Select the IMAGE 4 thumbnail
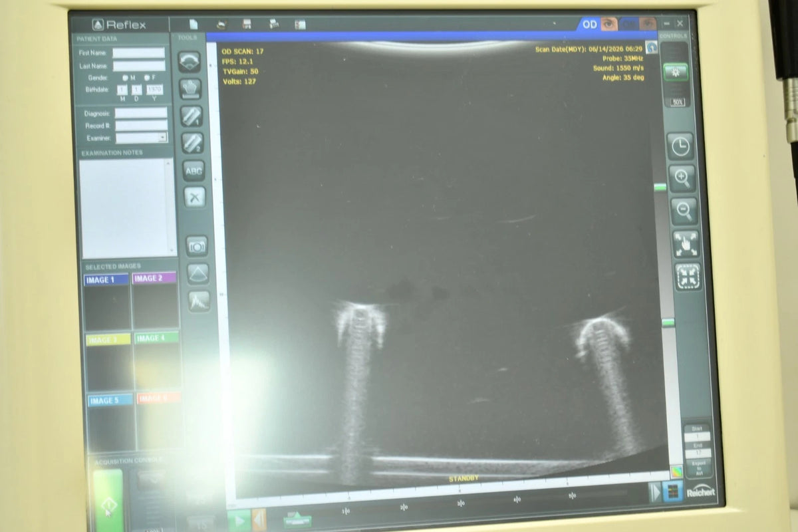Image resolution: width=798 pixels, height=532 pixels. coord(157,361)
